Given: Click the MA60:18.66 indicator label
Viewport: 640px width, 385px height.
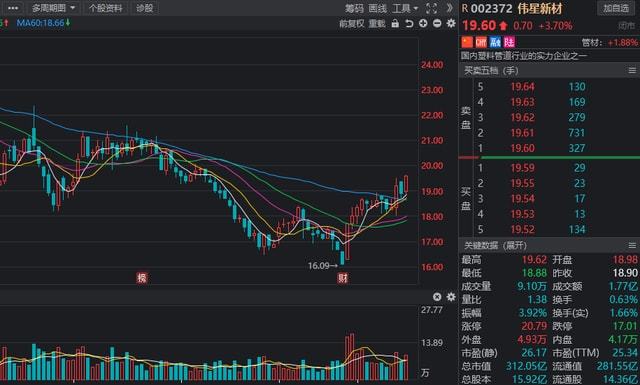Looking at the screenshot, I should (x=43, y=23).
